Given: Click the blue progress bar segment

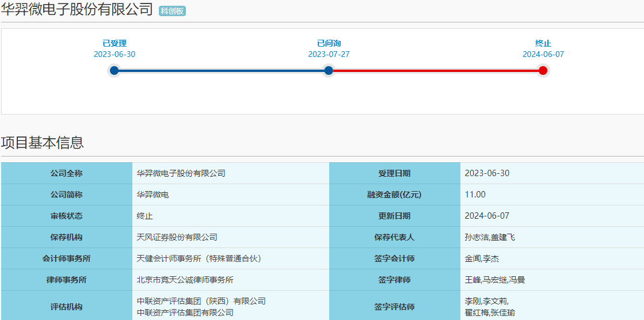Looking at the screenshot, I should (222, 71).
